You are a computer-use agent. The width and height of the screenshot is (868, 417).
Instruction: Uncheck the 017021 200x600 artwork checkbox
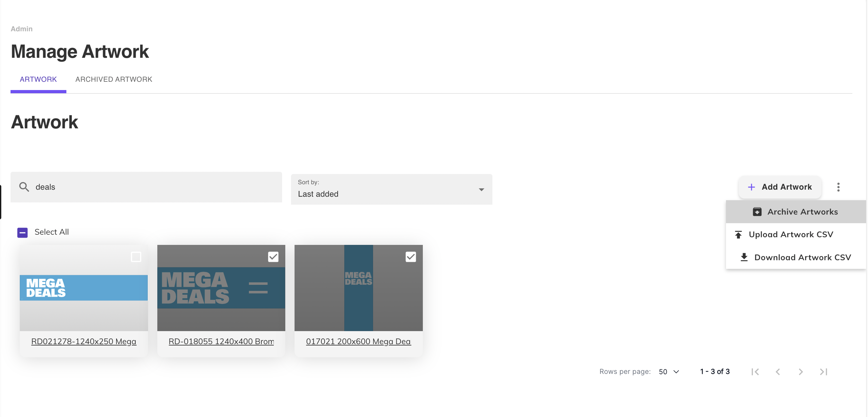(x=410, y=257)
